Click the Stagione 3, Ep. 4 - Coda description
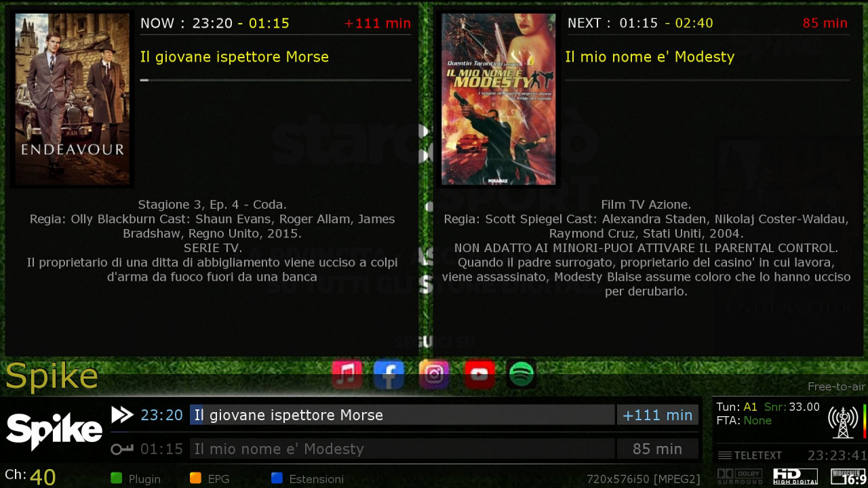The width and height of the screenshot is (868, 488). 212,204
